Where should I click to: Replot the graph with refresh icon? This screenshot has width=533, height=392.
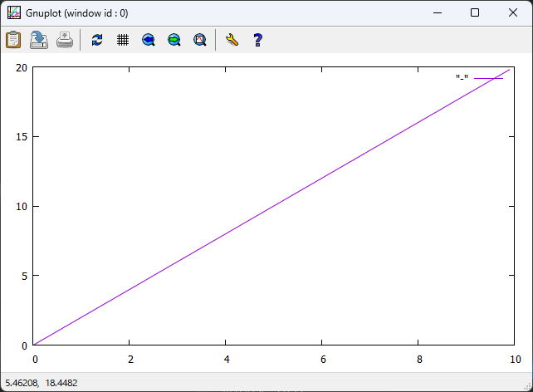point(97,39)
